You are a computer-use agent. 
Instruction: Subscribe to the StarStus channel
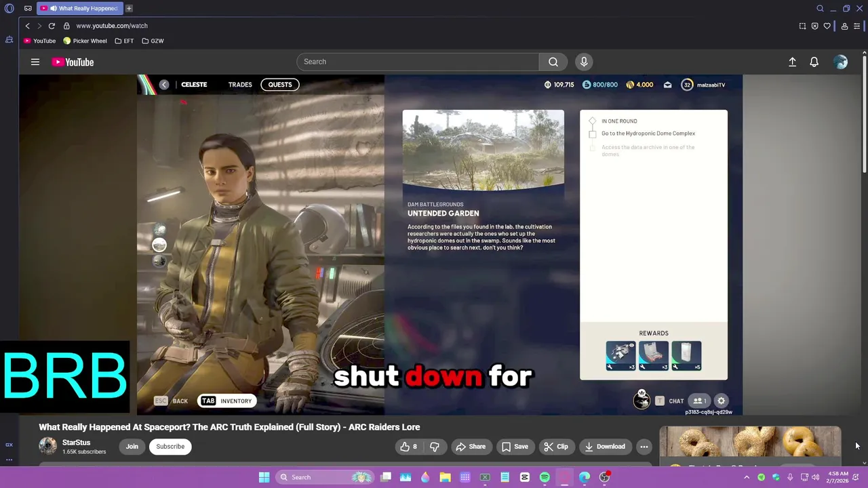(170, 447)
